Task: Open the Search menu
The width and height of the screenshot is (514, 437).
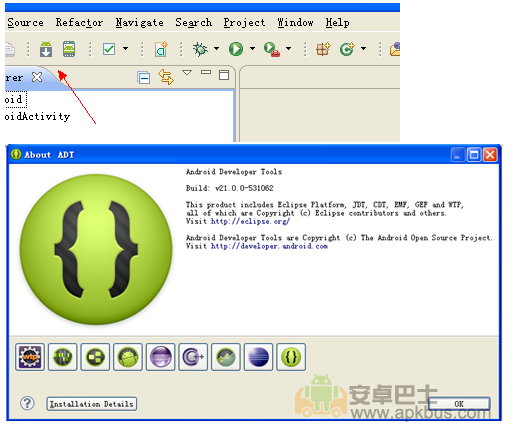Action: coord(194,22)
